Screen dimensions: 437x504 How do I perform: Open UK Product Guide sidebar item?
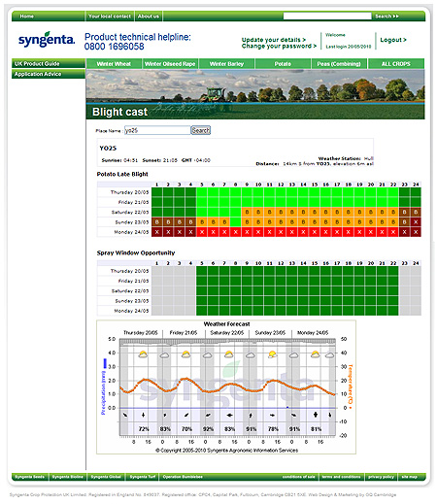[x=49, y=63]
